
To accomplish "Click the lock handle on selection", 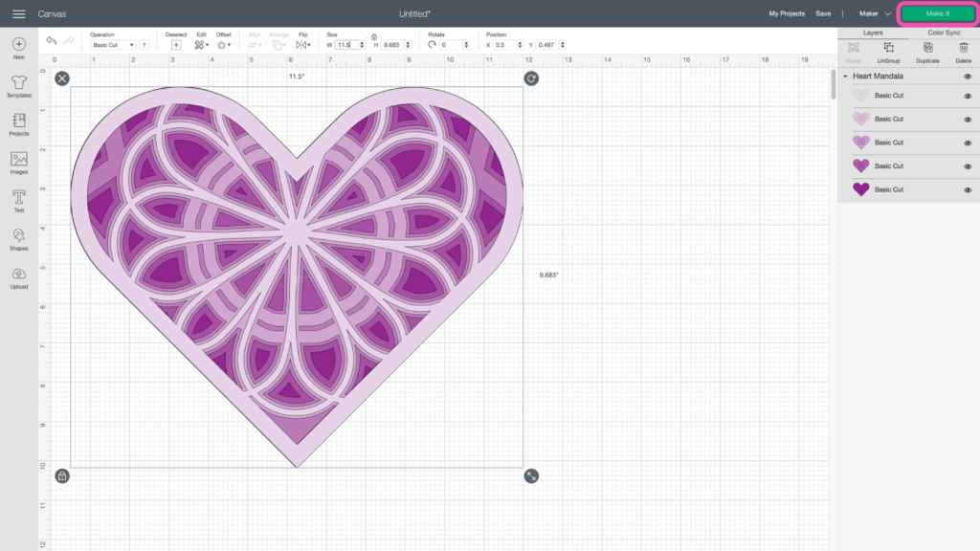I will [x=62, y=476].
